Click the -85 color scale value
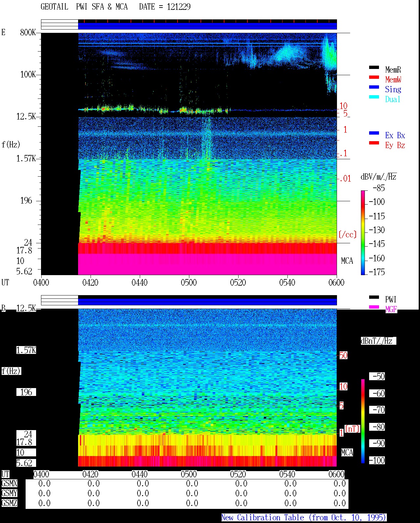Screen dimensions: 420x523 click(x=379, y=188)
